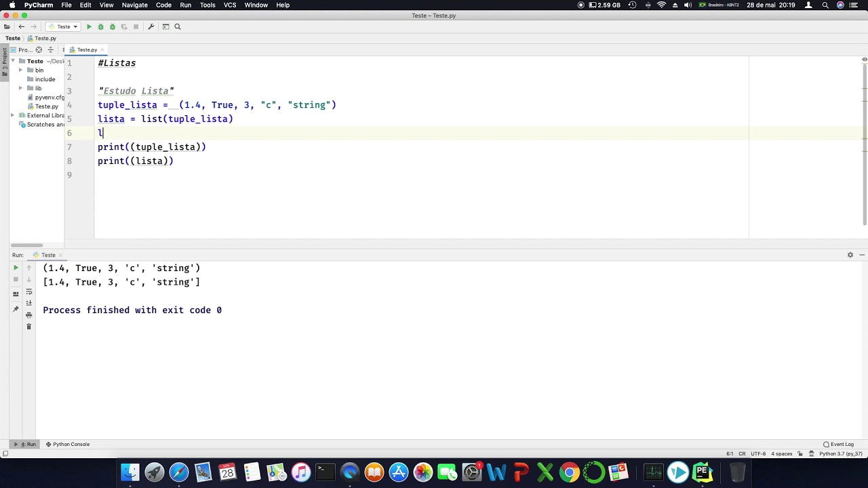Open Spotlight search in menu bar

click(x=825, y=5)
